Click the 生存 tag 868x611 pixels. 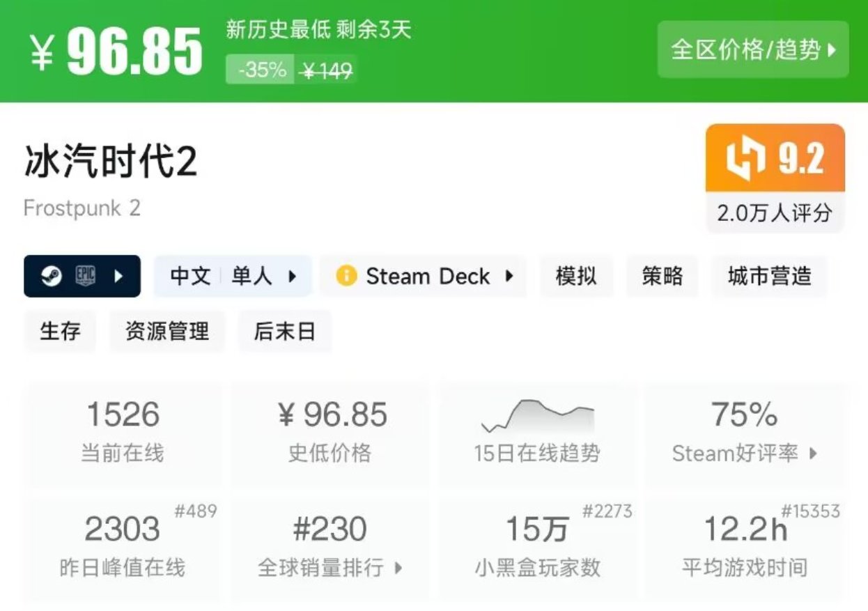coord(59,332)
